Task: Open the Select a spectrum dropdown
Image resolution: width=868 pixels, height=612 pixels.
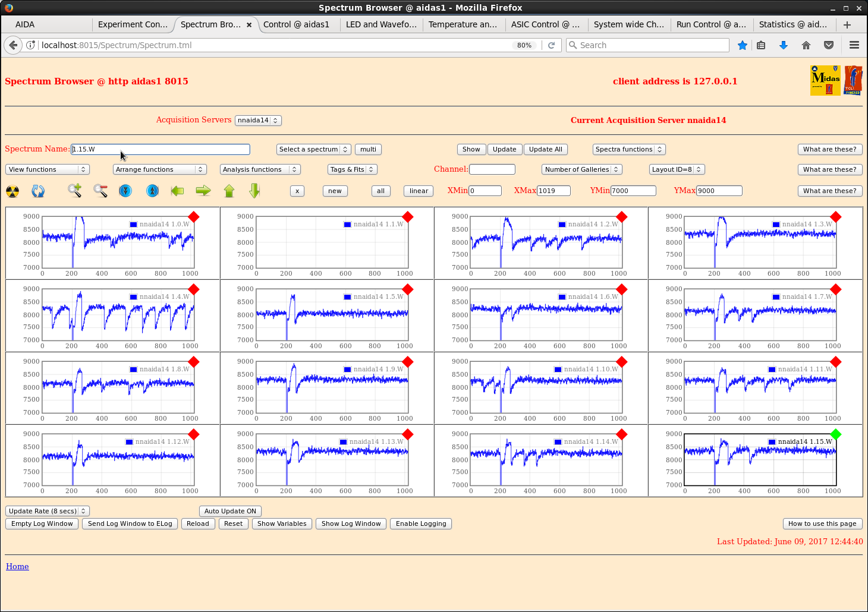Action: click(x=314, y=149)
